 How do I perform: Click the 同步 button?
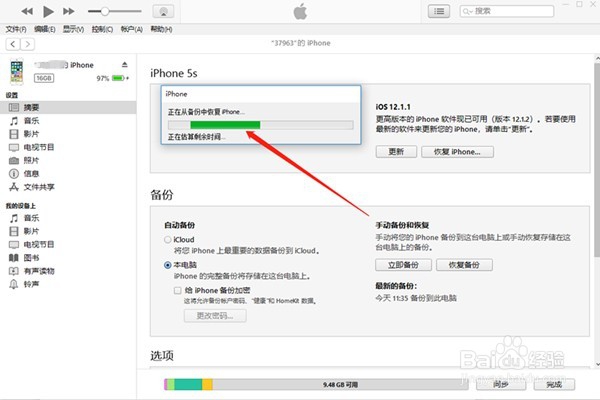pyautogui.click(x=501, y=385)
